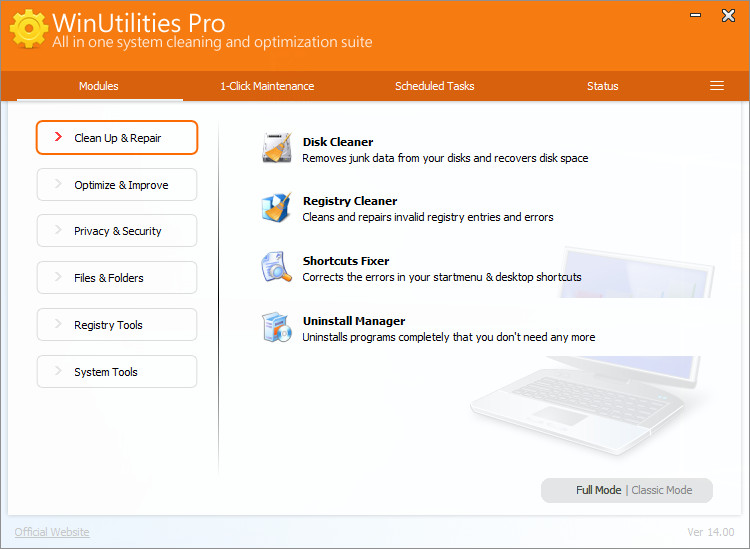
Task: Close the WinUtilities Pro window
Action: 728,15
